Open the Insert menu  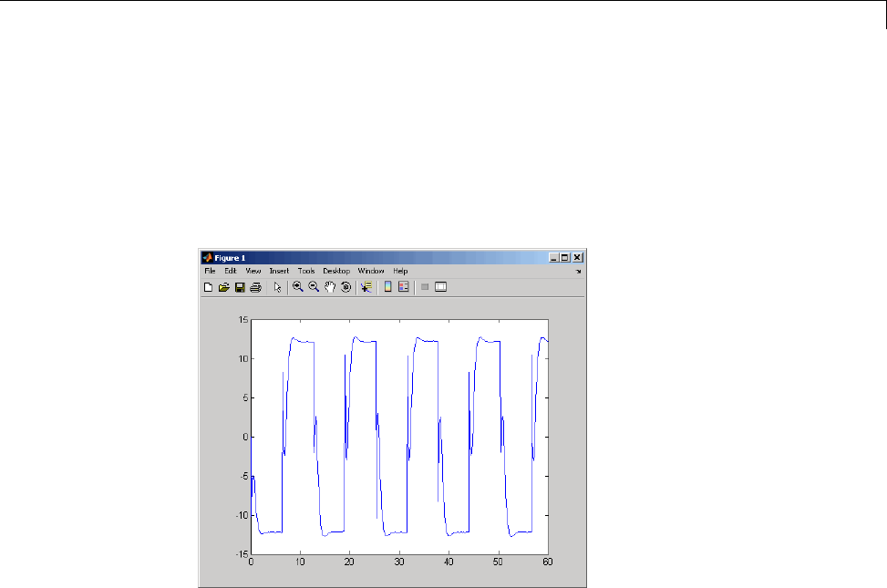(279, 271)
